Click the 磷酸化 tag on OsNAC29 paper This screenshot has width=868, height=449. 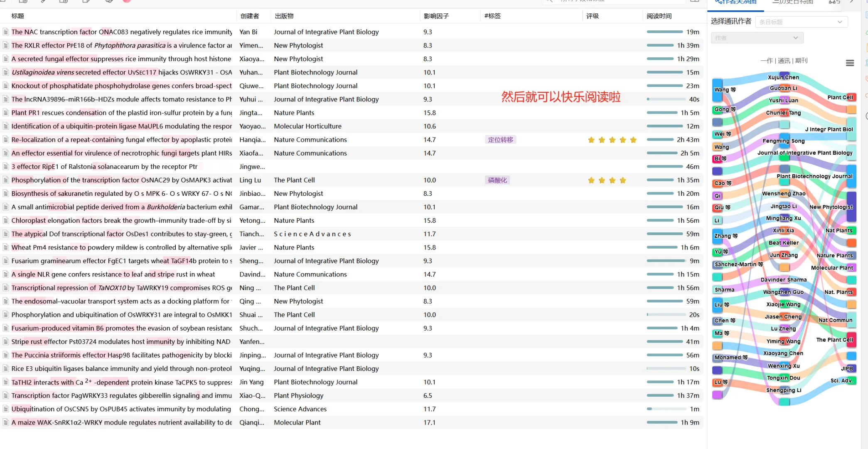click(497, 180)
